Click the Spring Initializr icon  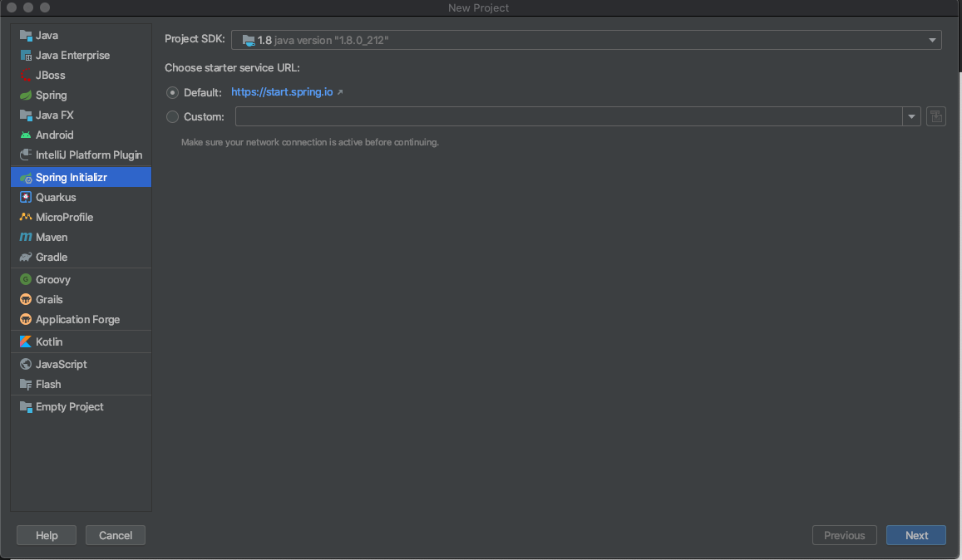pyautogui.click(x=26, y=178)
